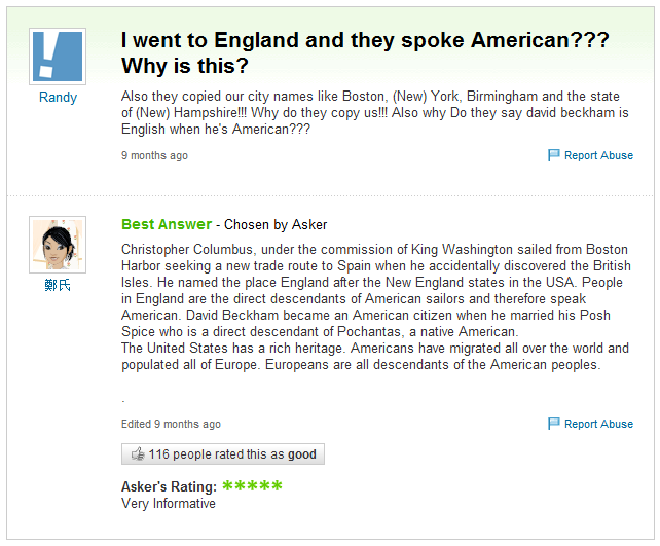Click the 'Edited 9 months ago' timestamp
Image resolution: width=660 pixels, height=546 pixels.
(x=171, y=424)
